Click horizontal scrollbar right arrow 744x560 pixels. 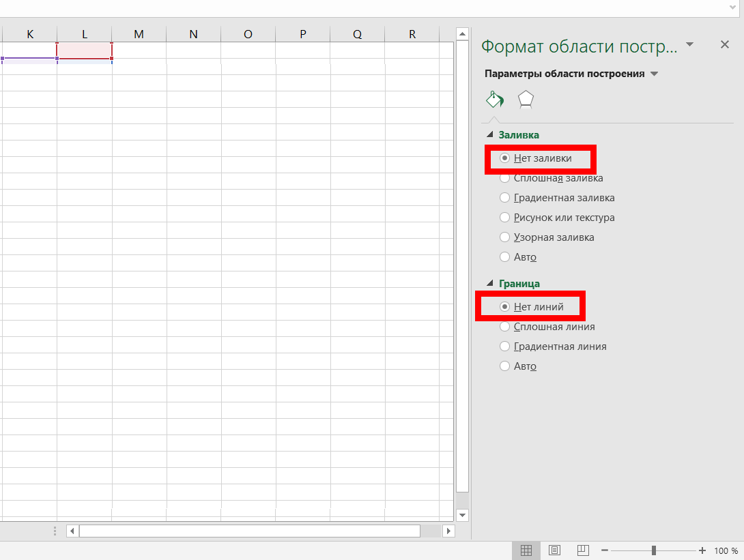[449, 531]
